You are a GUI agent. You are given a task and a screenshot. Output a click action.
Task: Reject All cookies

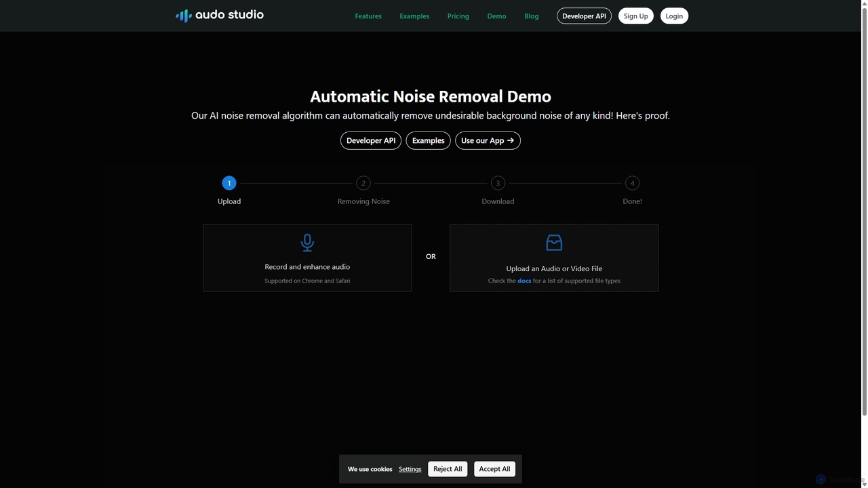click(x=448, y=469)
